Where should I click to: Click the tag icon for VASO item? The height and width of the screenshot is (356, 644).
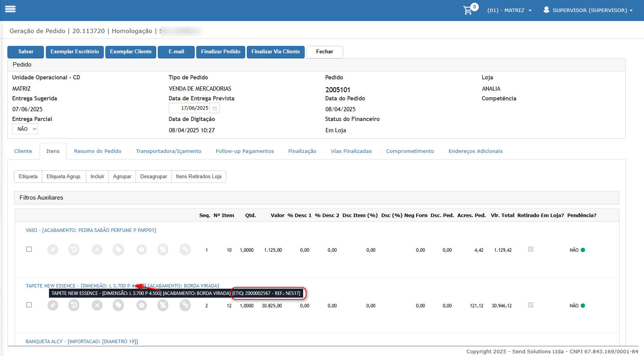[119, 249]
